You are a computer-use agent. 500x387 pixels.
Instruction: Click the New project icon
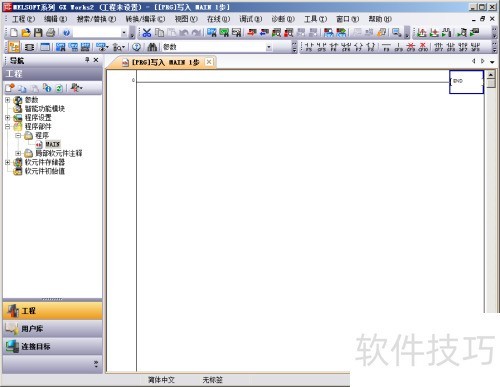pos(14,33)
